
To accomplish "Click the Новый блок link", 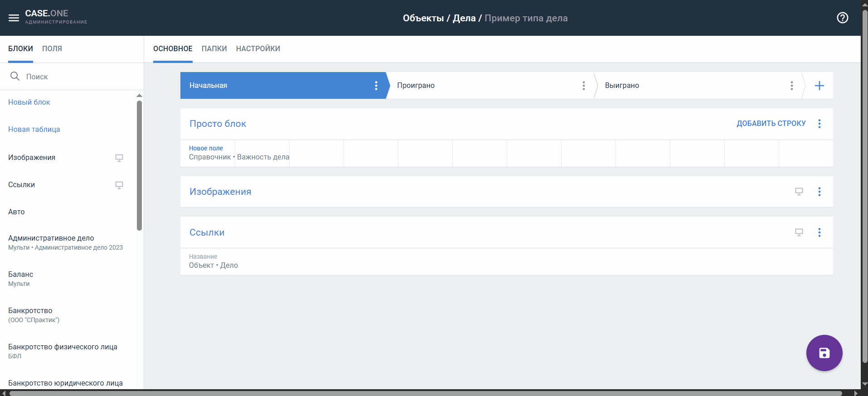I will [29, 102].
